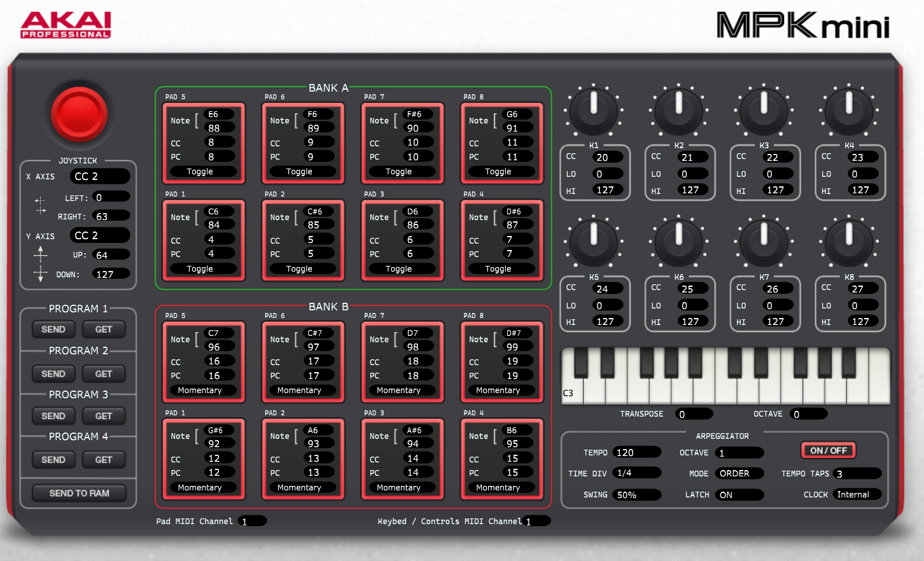Click the joystick DOWN value 127

point(111,274)
